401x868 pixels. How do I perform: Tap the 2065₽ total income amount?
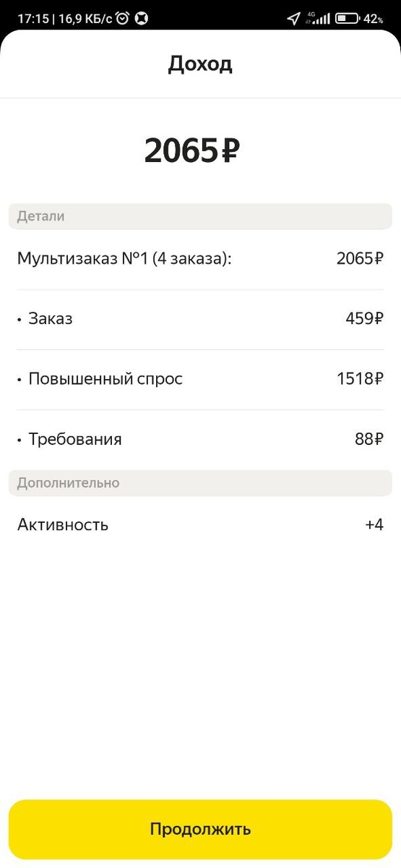(x=192, y=150)
